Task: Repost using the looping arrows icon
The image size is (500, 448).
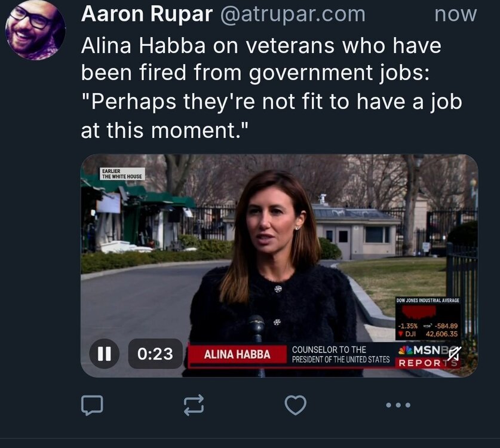Action: coord(194,406)
